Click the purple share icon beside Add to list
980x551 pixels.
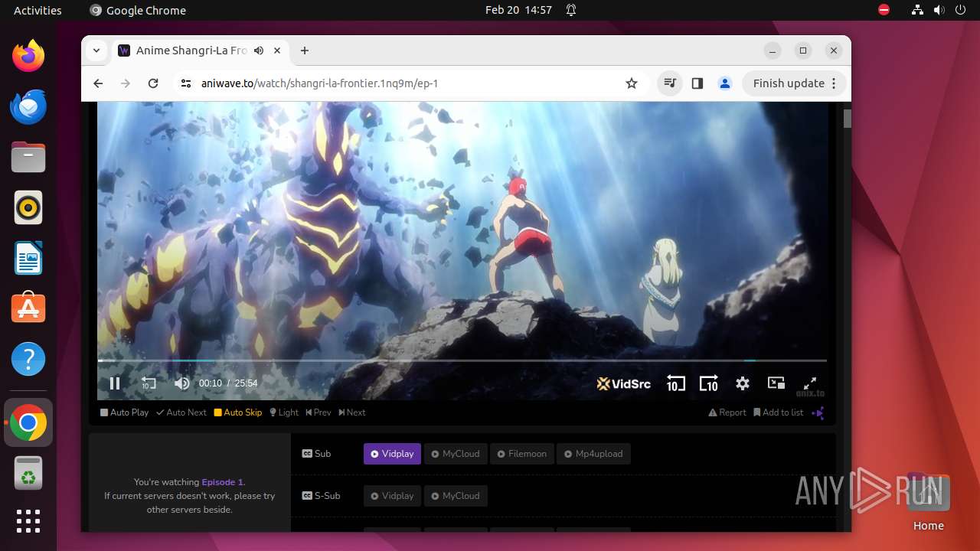tap(818, 413)
